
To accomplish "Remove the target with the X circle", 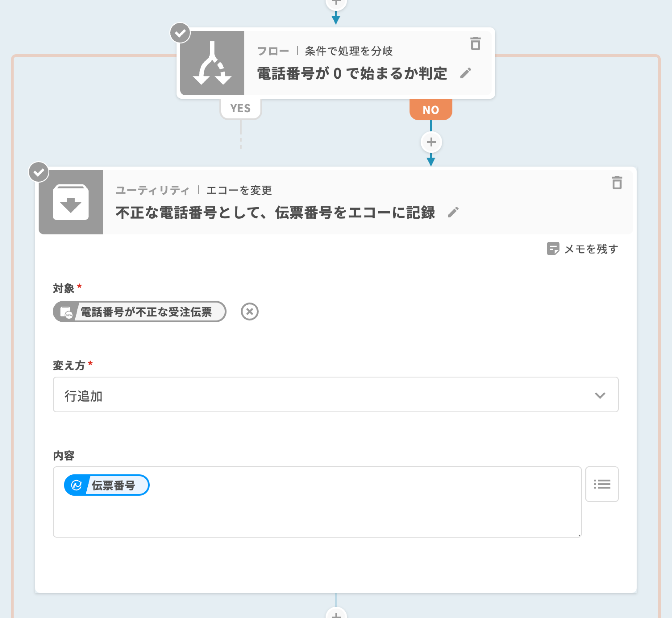I will (x=250, y=312).
